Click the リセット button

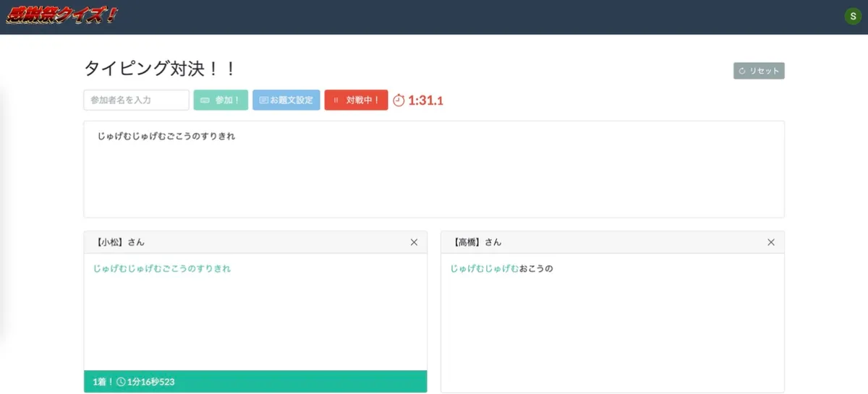(759, 71)
